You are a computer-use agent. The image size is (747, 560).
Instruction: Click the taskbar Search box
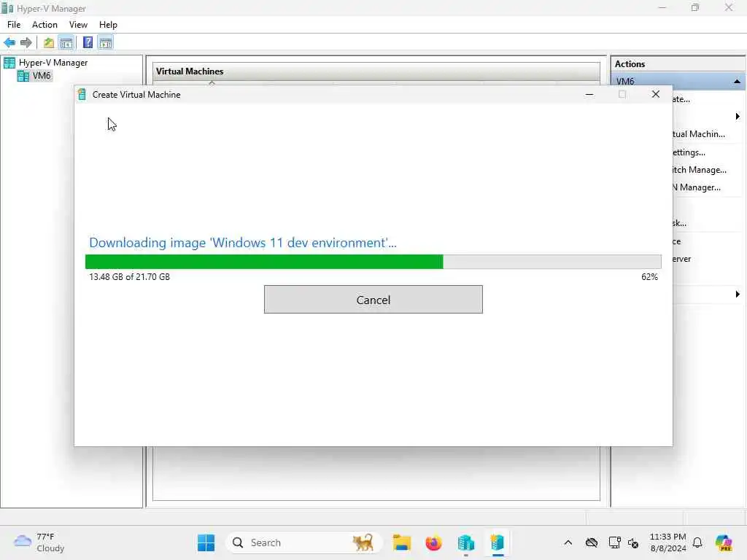(x=303, y=542)
